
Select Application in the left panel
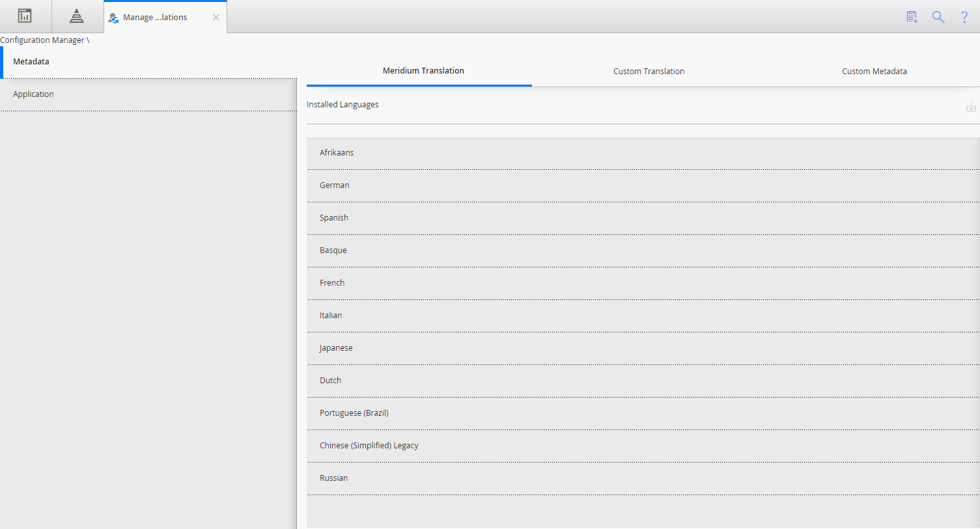coord(148,94)
